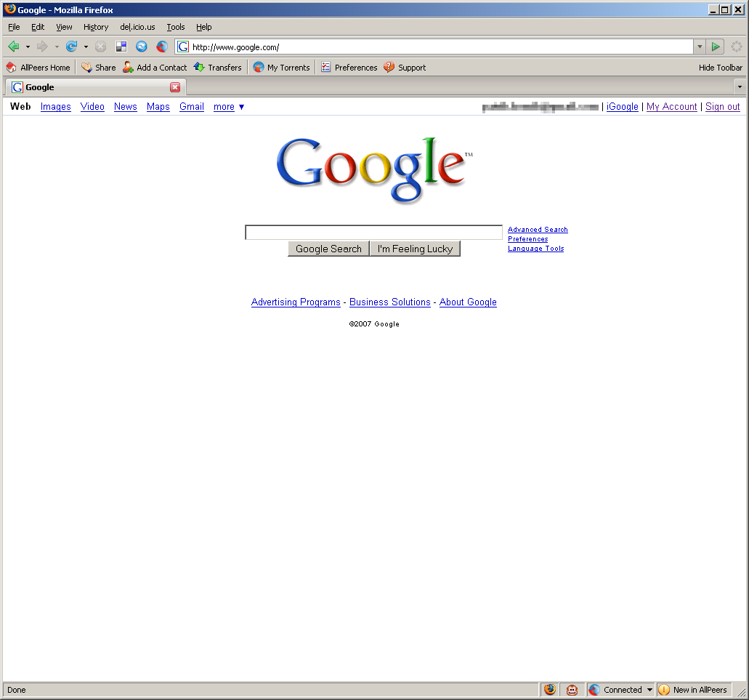The image size is (749, 700).
Task: Click the Support question-mark icon
Action: [389, 68]
